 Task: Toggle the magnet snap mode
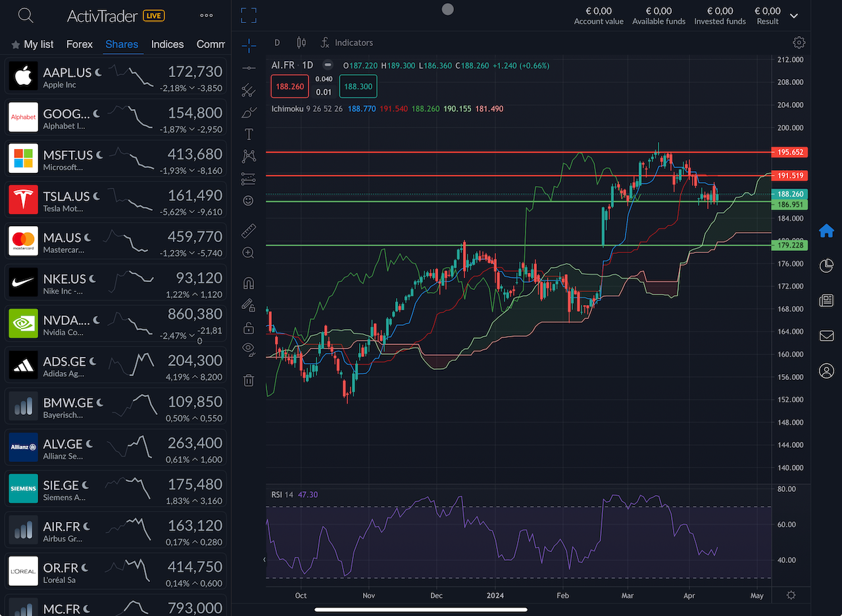pyautogui.click(x=248, y=283)
